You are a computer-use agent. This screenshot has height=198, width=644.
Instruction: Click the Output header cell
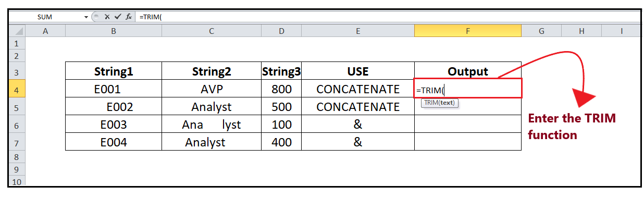point(468,71)
